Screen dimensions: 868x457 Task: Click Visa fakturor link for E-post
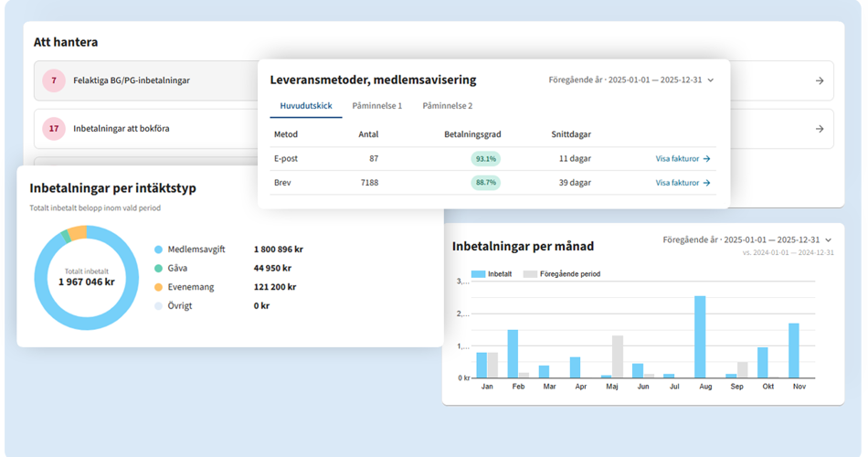click(x=683, y=158)
